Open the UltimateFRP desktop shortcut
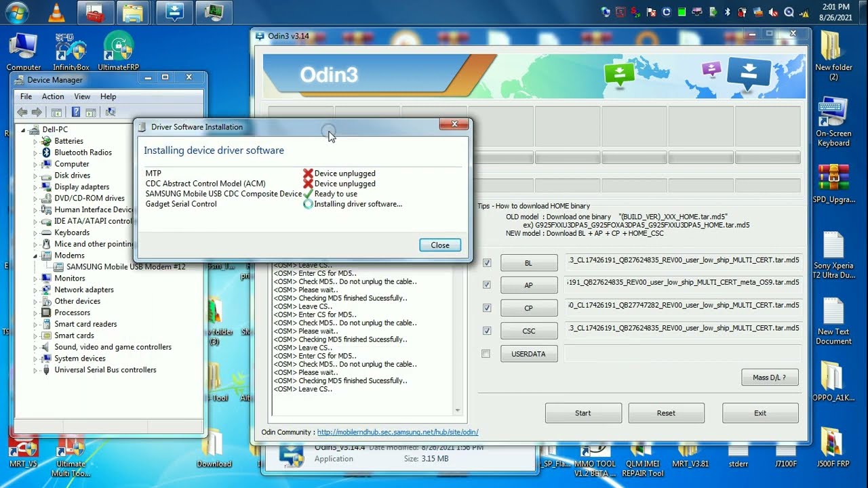This screenshot has width=868, height=488. point(119,52)
